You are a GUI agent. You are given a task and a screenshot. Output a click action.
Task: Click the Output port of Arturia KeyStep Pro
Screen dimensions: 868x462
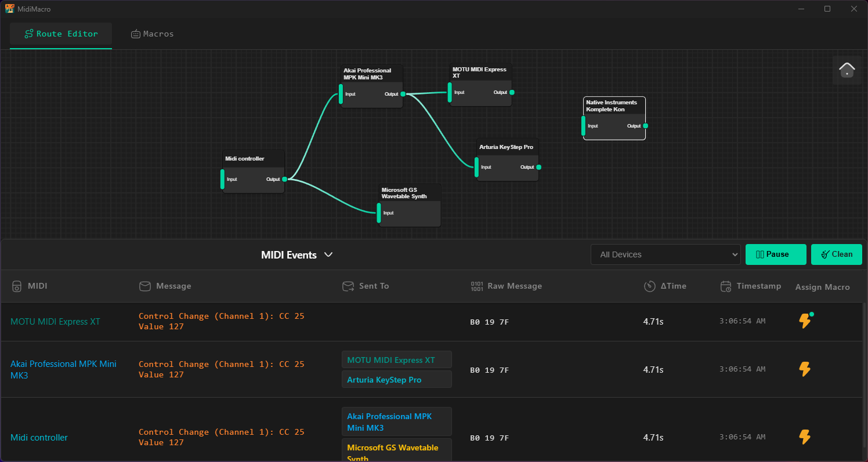click(x=538, y=167)
